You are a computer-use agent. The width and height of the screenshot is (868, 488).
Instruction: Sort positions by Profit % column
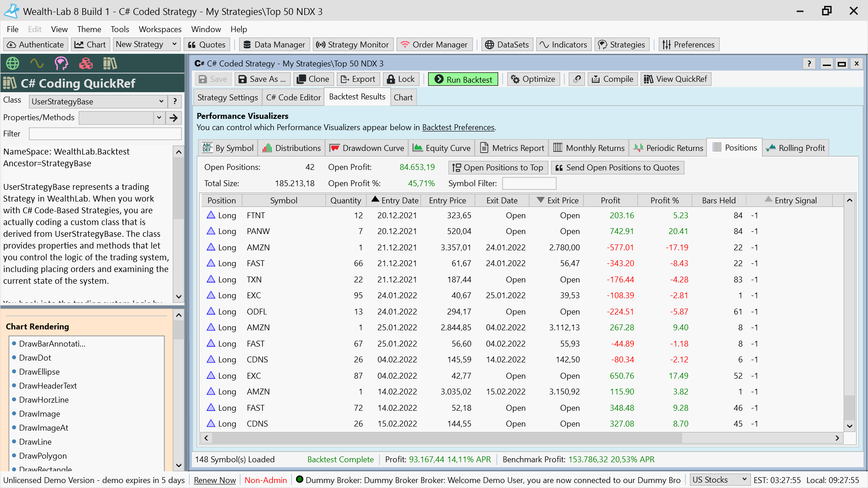pos(665,200)
